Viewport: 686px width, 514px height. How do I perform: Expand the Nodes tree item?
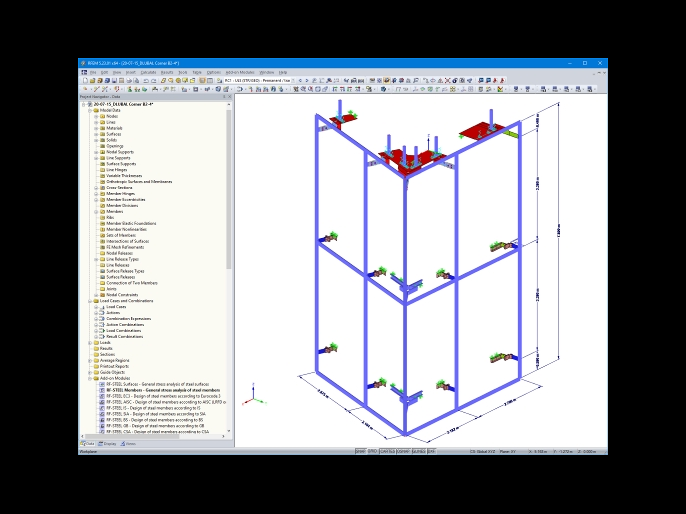(x=96, y=116)
